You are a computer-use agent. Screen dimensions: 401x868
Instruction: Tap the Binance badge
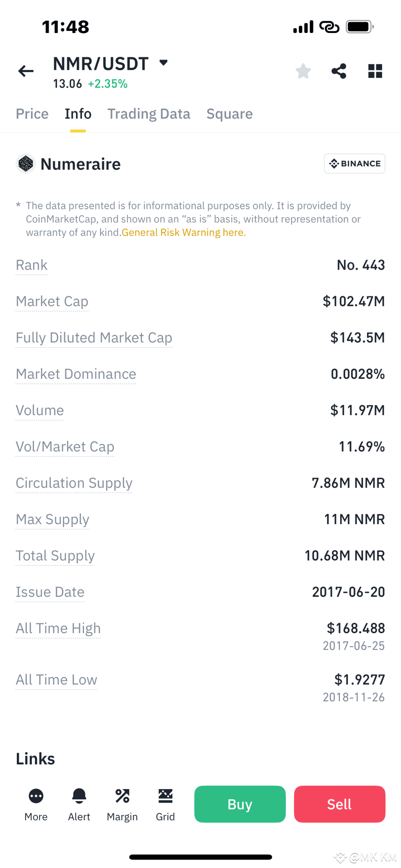355,164
